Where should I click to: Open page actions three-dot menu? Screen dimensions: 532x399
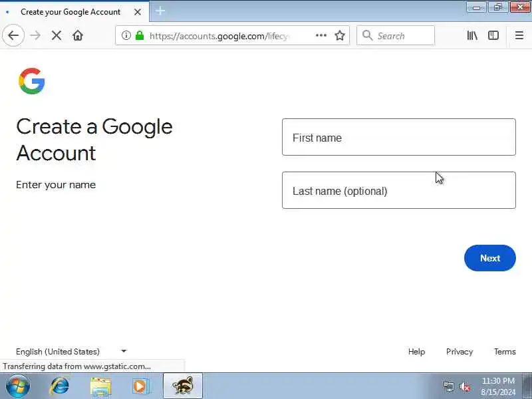click(x=321, y=35)
